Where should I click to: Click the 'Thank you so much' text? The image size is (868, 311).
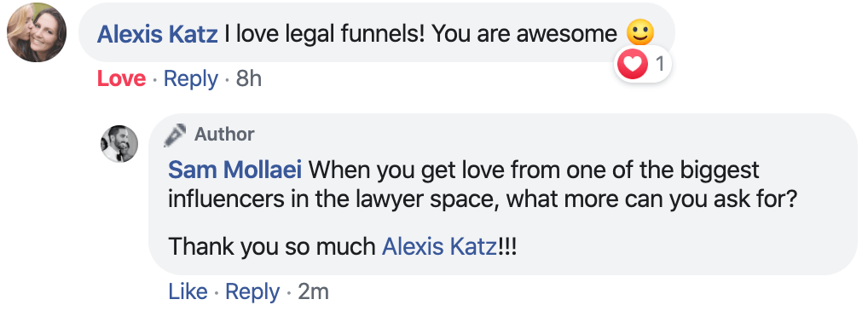click(x=272, y=247)
